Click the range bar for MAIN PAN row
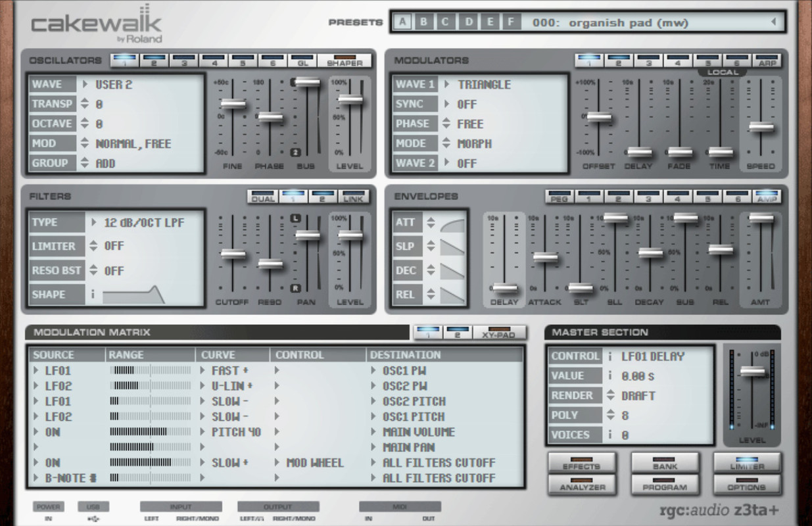 click(x=151, y=447)
